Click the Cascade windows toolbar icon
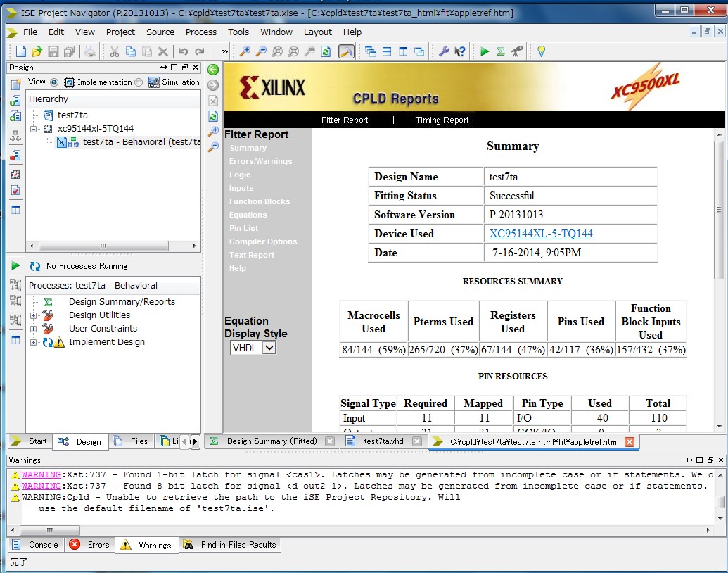The height and width of the screenshot is (573, 728). click(371, 51)
